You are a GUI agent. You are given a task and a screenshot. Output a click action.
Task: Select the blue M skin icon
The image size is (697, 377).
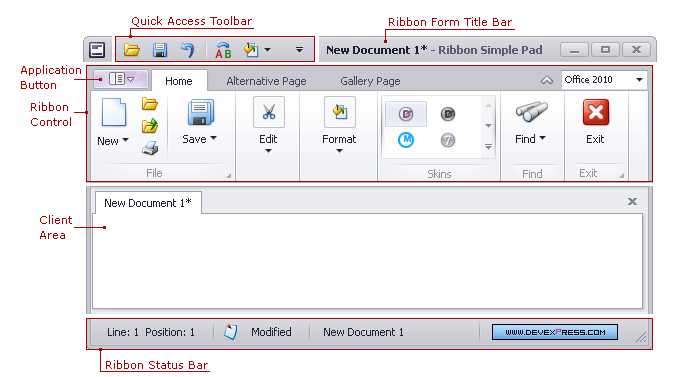click(405, 140)
